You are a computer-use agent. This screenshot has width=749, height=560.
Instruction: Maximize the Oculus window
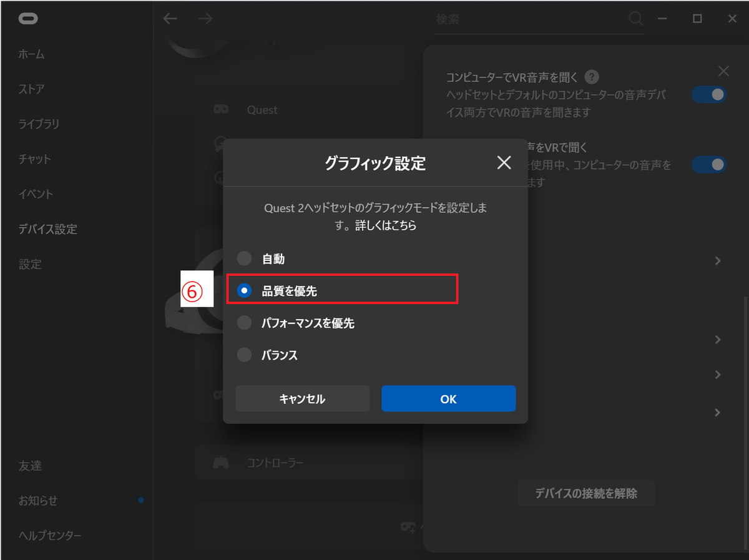tap(697, 19)
